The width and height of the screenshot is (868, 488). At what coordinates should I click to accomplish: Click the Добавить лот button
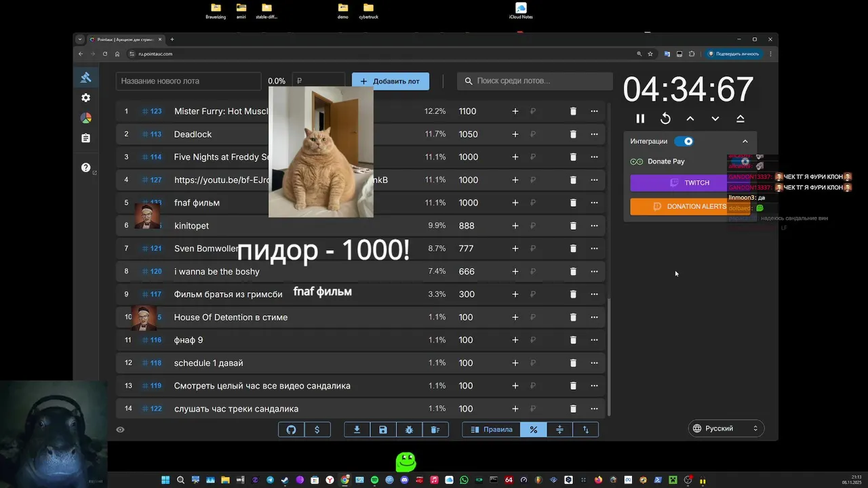(x=391, y=81)
